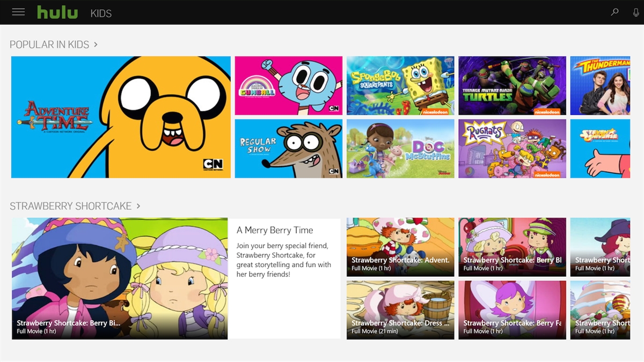Open the Rugrats tile

tap(512, 149)
